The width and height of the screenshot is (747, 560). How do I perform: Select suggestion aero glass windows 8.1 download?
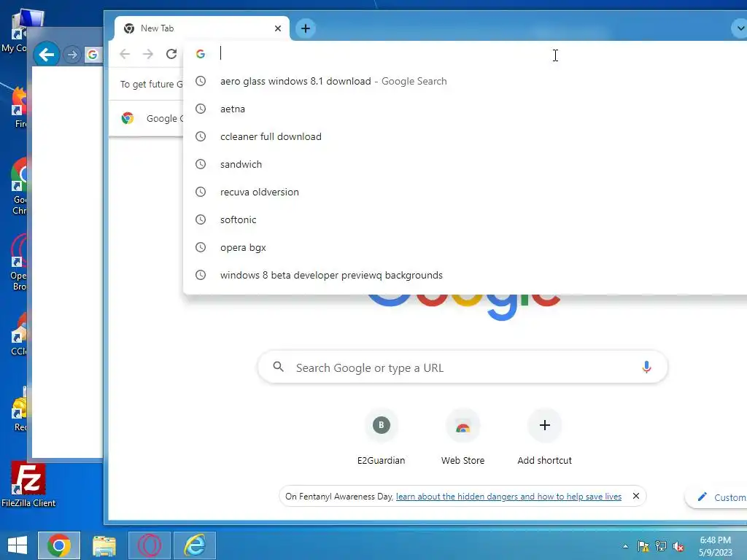(x=465, y=82)
